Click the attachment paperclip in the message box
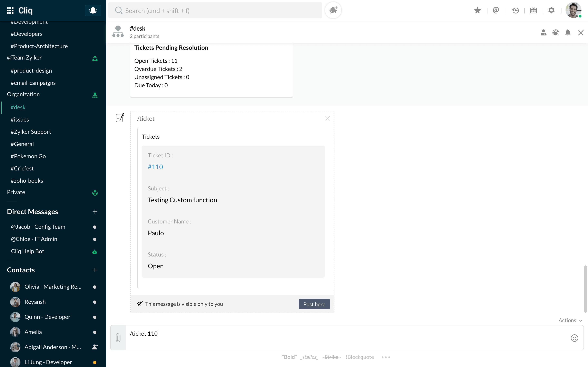The height and width of the screenshot is (367, 588). coord(118,338)
